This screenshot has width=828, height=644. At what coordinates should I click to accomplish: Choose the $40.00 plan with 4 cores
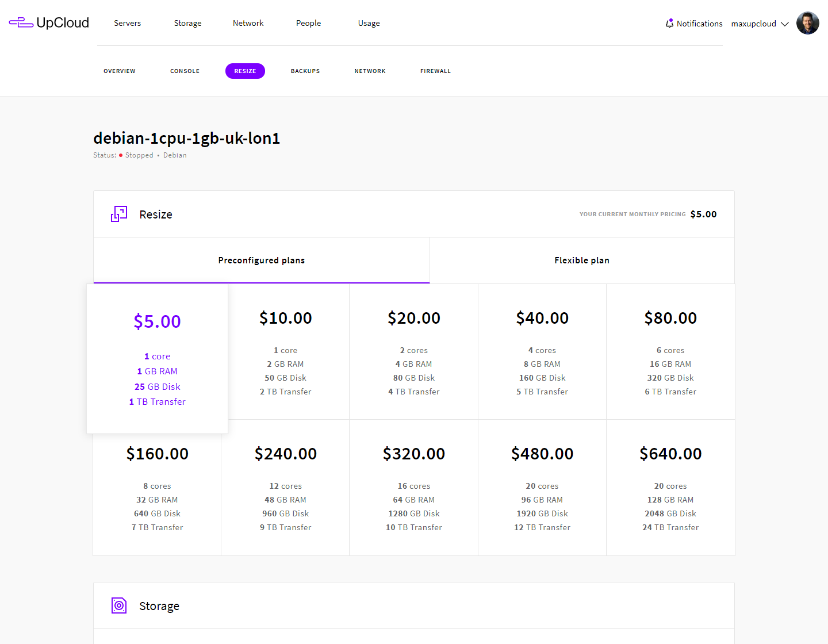pyautogui.click(x=542, y=352)
